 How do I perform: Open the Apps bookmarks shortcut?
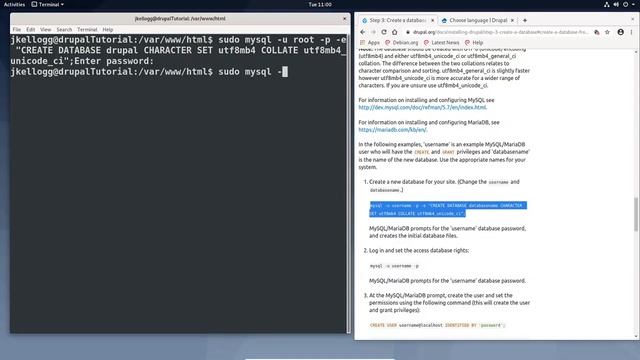[x=370, y=42]
